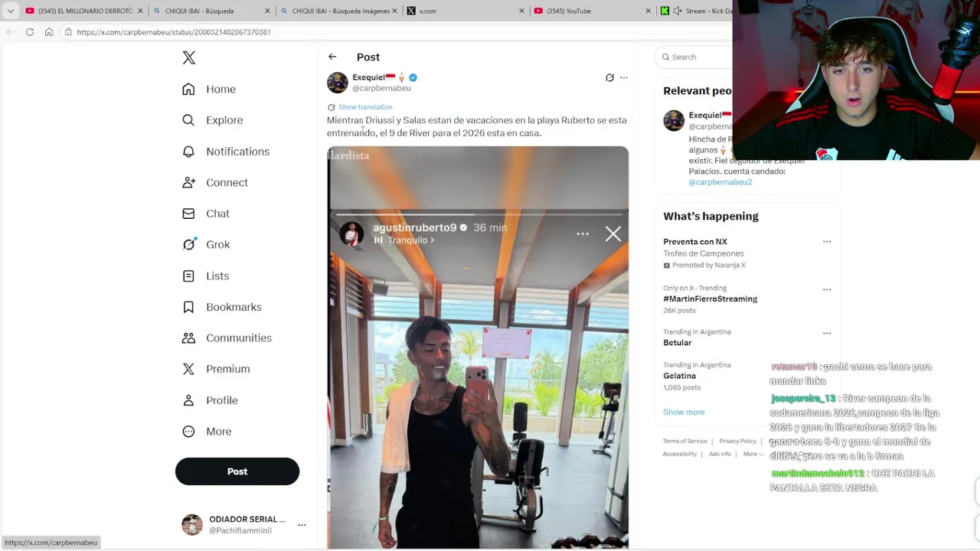Open the Explore search icon in sidebar

click(x=188, y=120)
